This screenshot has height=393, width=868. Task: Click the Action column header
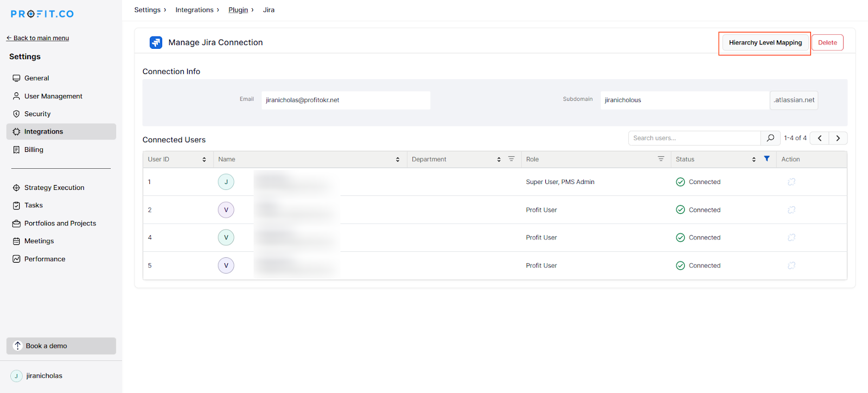[x=790, y=159]
